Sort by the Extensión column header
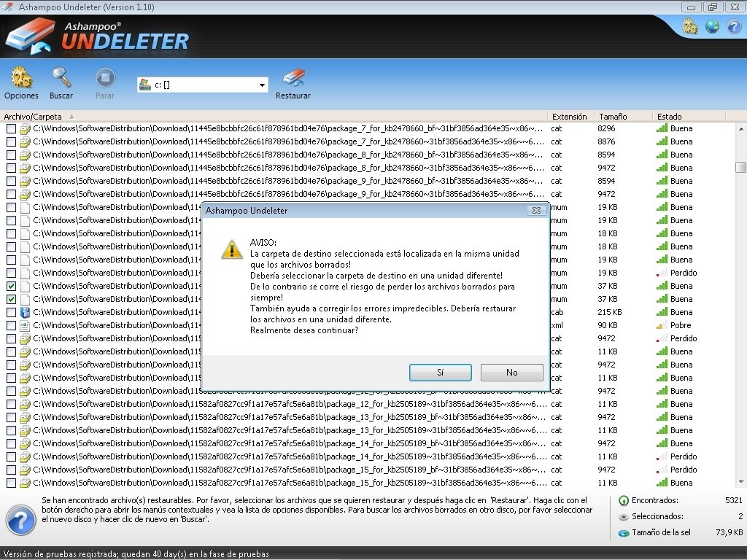 570,116
